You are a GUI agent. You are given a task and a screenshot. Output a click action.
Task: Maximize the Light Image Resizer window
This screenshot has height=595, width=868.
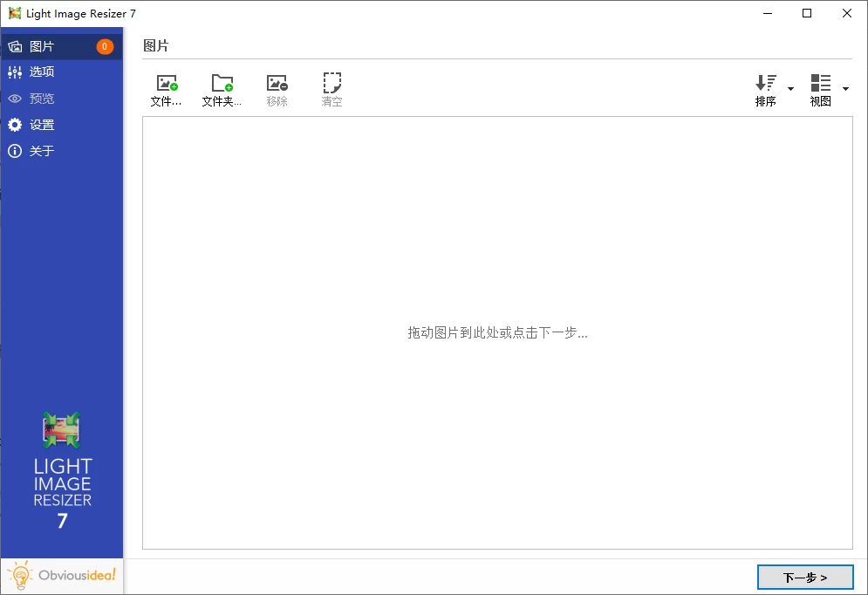(807, 13)
